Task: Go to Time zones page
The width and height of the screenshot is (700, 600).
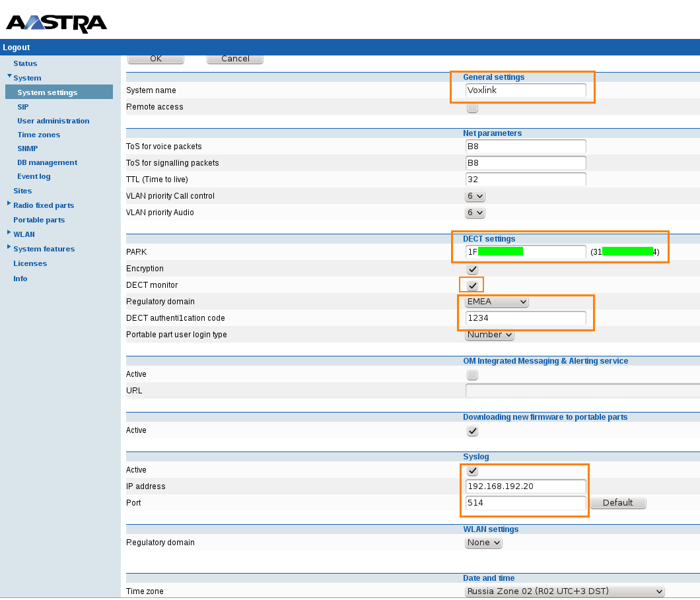Action: click(x=38, y=135)
